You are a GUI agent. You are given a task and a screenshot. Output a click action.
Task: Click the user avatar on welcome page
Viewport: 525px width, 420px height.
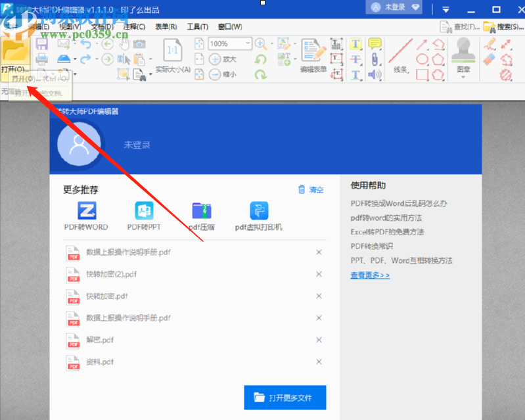[79, 144]
